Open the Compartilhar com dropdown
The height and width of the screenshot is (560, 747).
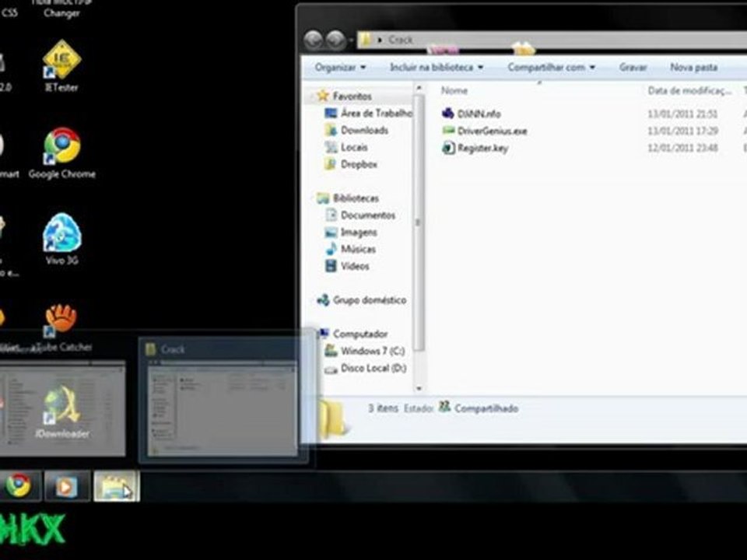551,68
